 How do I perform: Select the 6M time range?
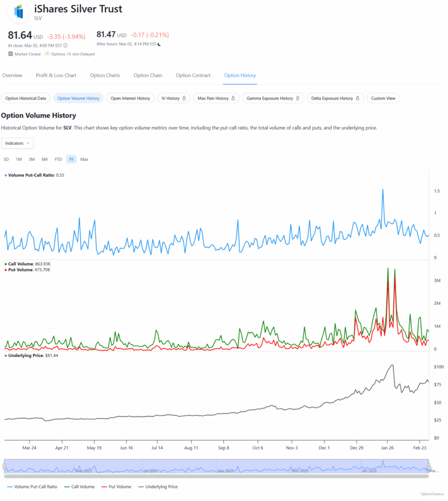pos(45,159)
